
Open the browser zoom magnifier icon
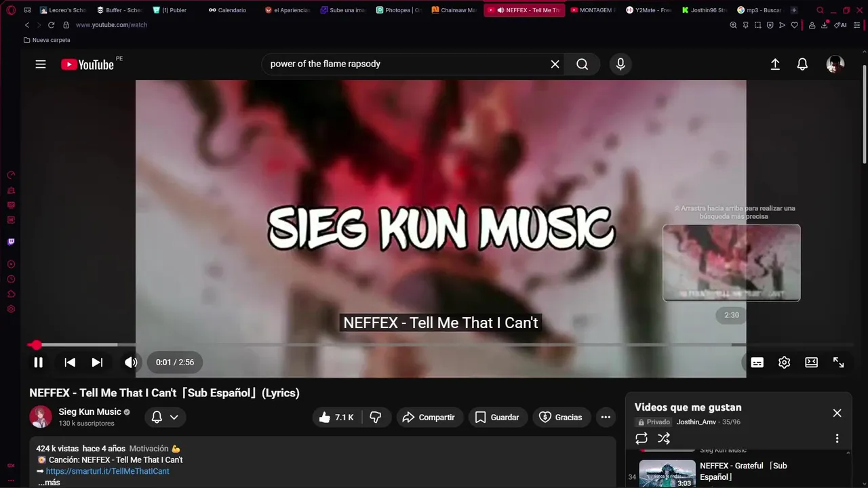[733, 25]
